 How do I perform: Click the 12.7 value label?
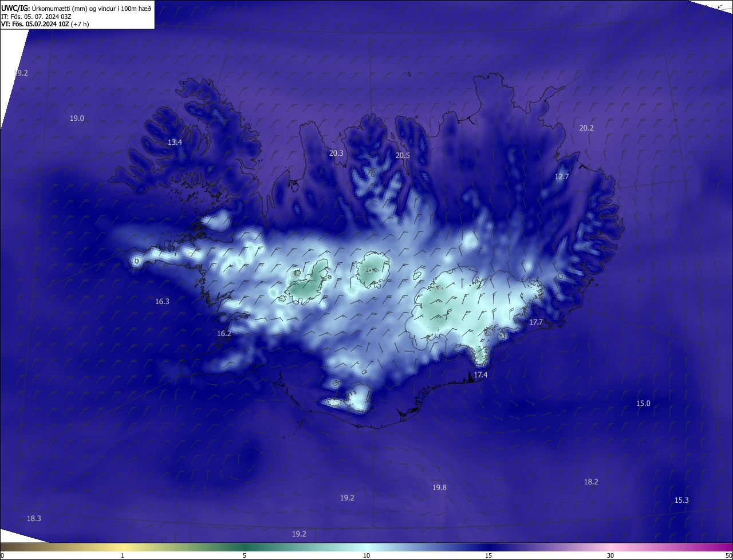pos(562,176)
